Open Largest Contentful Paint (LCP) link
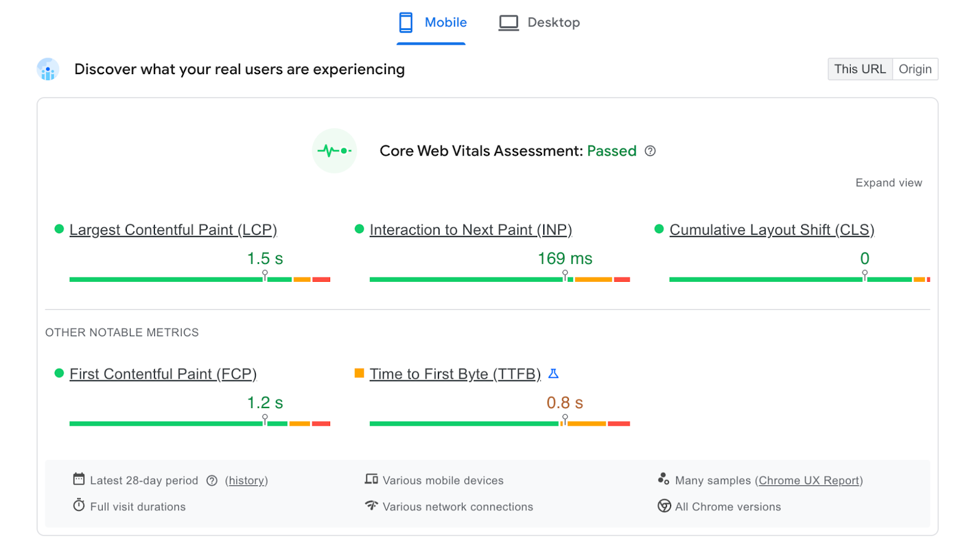 pos(173,230)
